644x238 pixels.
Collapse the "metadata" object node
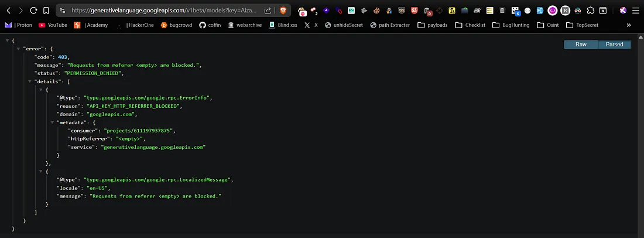52,123
